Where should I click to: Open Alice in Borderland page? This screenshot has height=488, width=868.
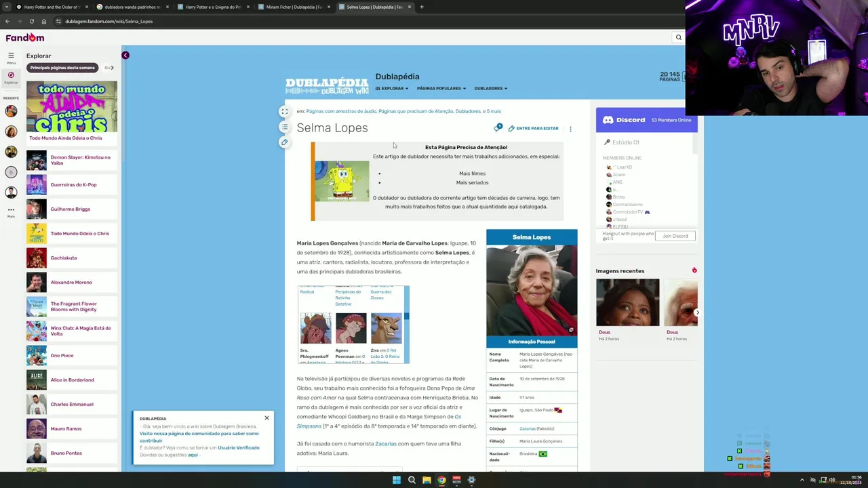tap(71, 380)
